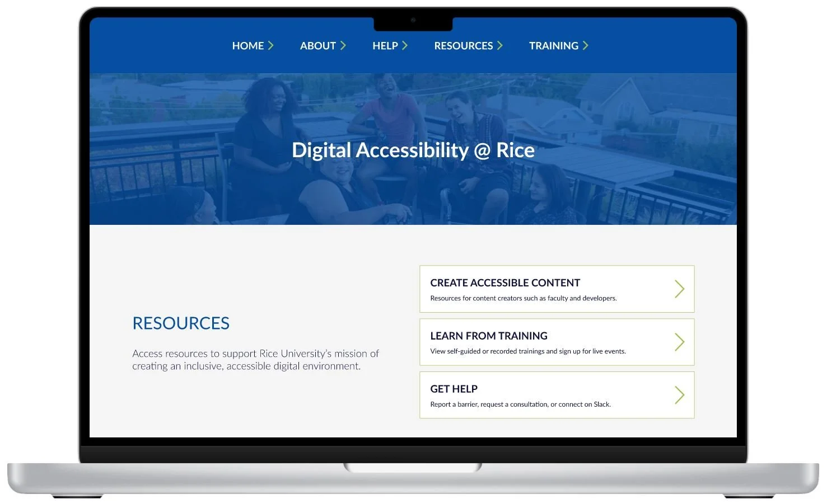Viewport: 827px width, 504px height.
Task: Click the arrow icon on Create Accessible Content
Action: 680,289
